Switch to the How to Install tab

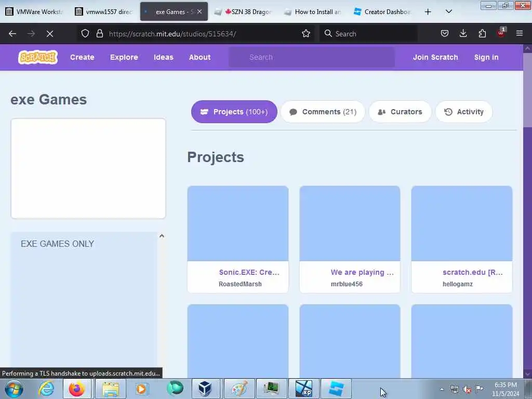312,11
